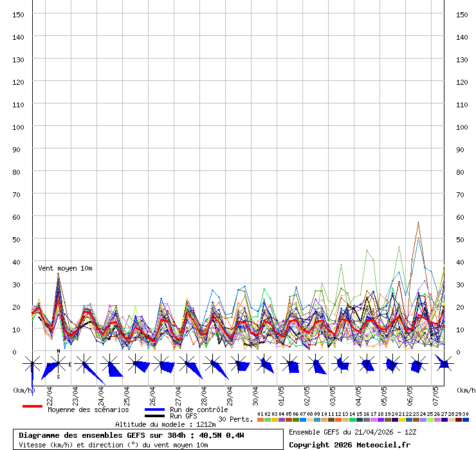Click the Vent moyen 10m chart label
Image resolution: width=476 pixels, height=450 pixels.
tap(65, 268)
